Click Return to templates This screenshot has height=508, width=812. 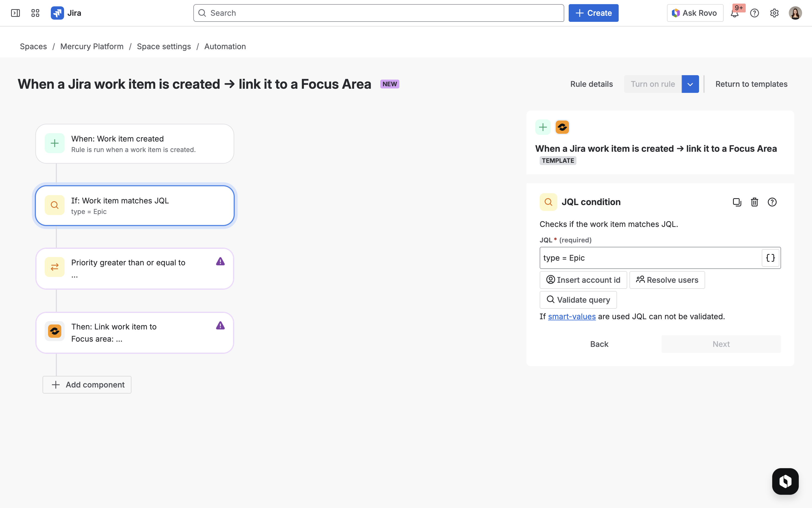751,84
